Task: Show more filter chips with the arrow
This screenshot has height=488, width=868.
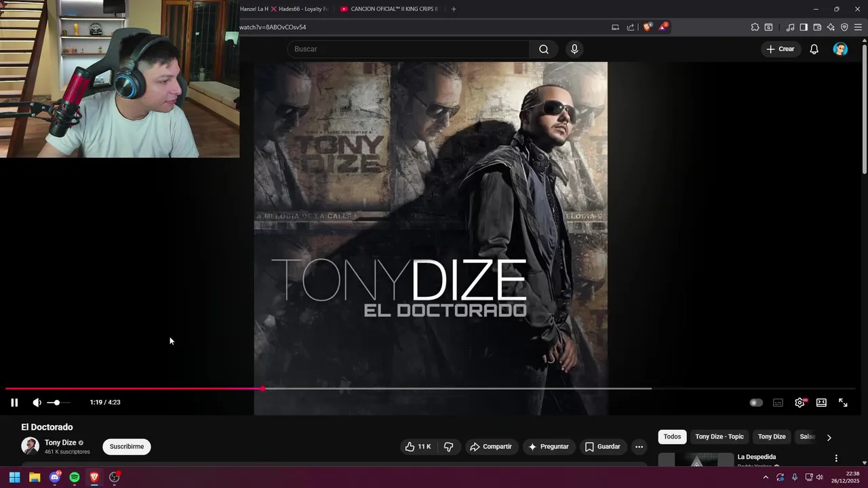Action: (829, 437)
